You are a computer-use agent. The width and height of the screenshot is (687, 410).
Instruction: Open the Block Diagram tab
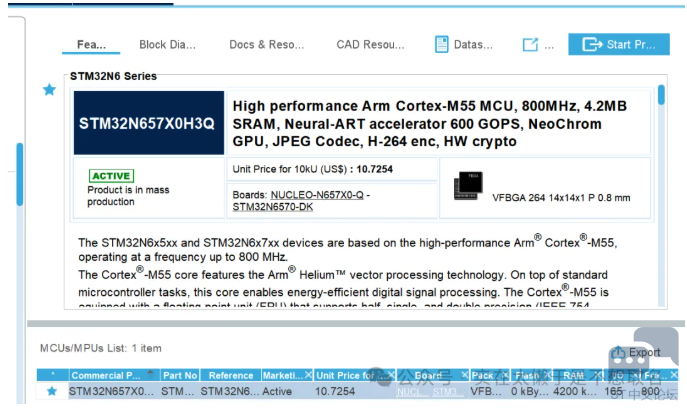(167, 45)
